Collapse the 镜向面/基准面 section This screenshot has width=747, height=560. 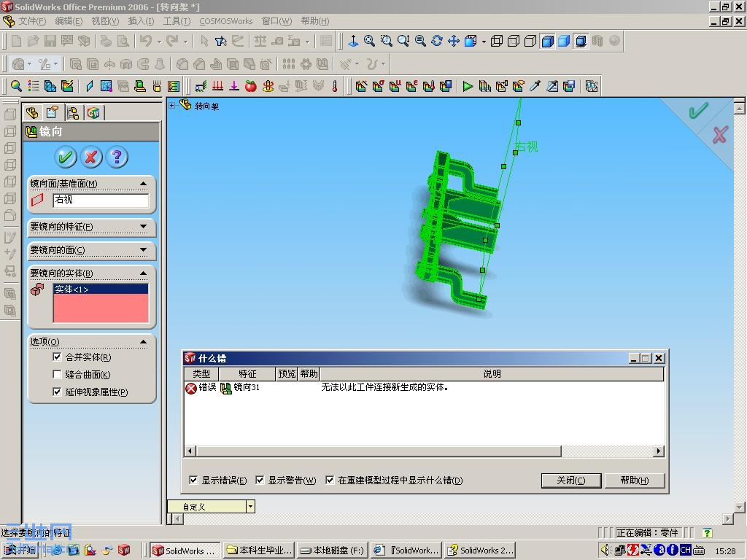point(144,183)
